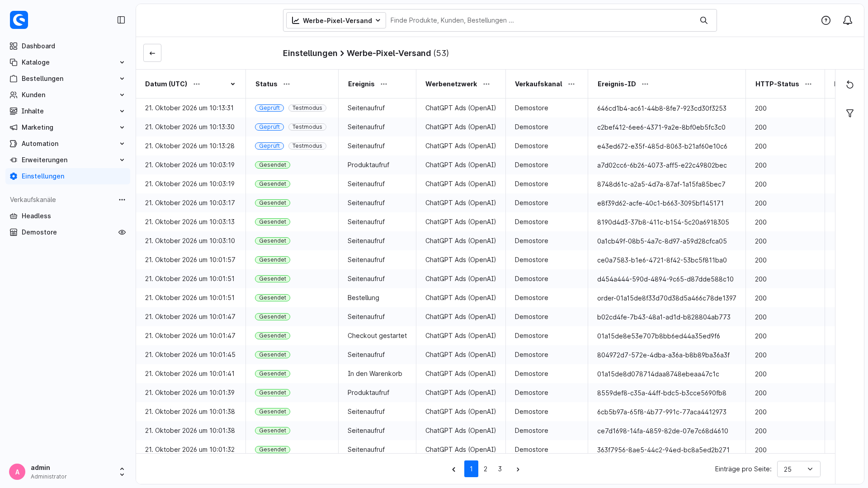
Task: Open the Einstellungen menu item
Action: point(68,176)
